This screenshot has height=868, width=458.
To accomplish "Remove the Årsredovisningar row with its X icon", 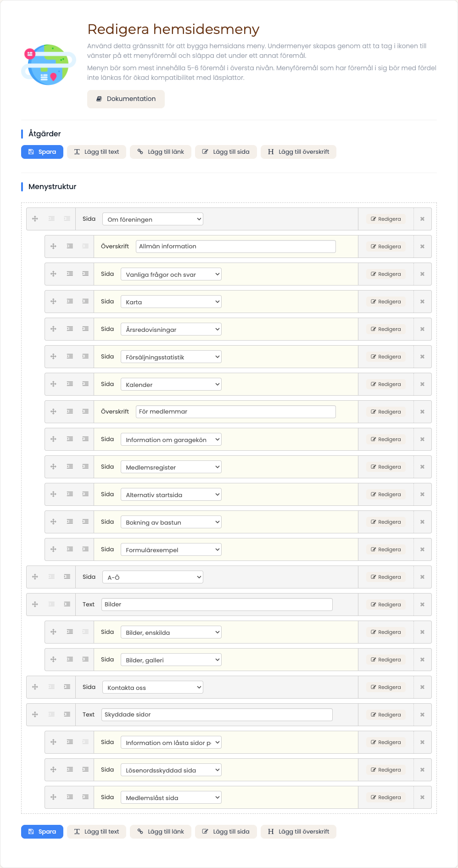I will click(x=422, y=329).
